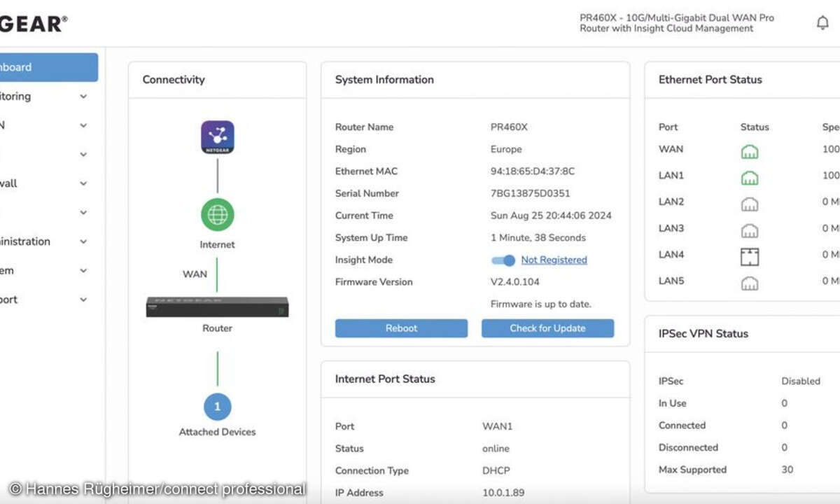
Task: Click the IPSec Disabled status
Action: tap(801, 381)
